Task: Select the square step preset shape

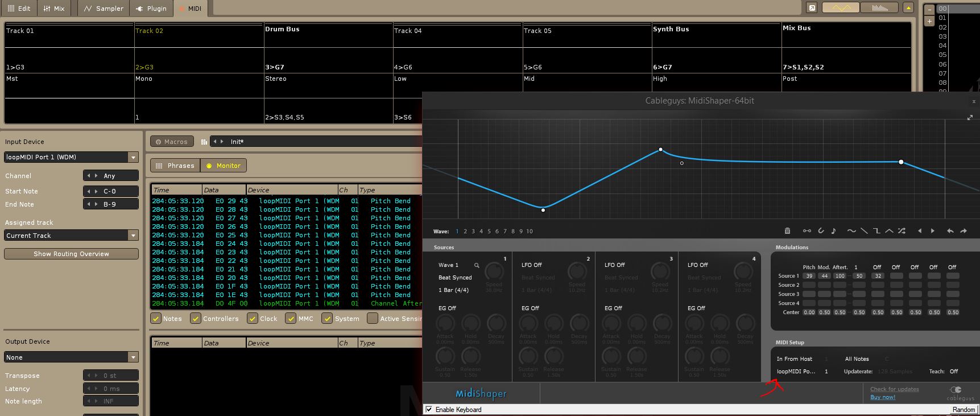Action: 876,231
